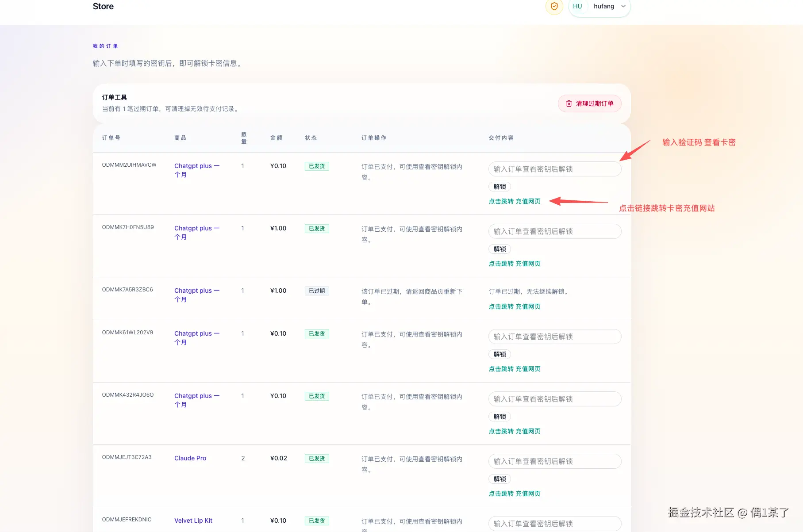
Task: Expand the hufang account dropdown chevron
Action: click(x=623, y=6)
